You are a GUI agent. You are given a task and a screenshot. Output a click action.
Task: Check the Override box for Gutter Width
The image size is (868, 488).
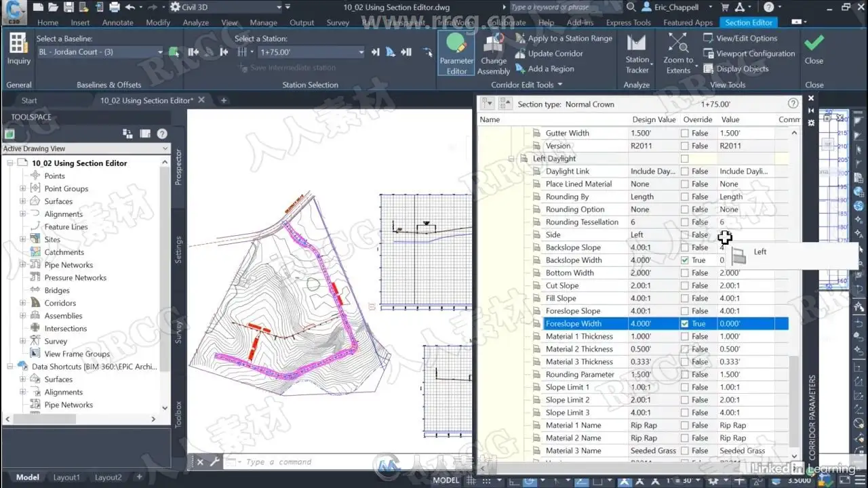click(685, 134)
